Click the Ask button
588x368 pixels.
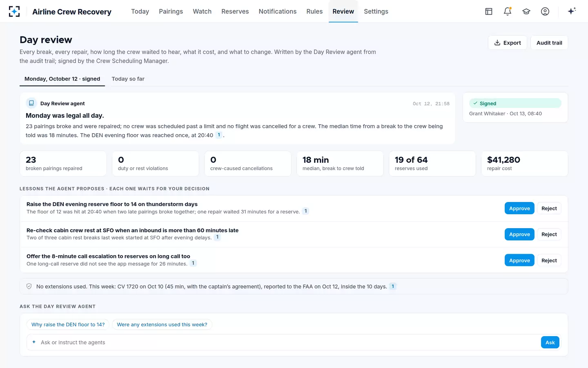(550, 343)
